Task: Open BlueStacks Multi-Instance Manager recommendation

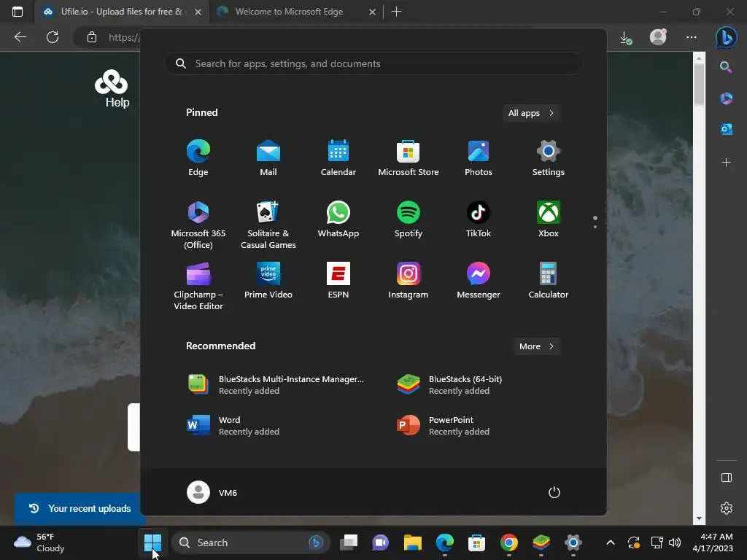Action: click(276, 385)
